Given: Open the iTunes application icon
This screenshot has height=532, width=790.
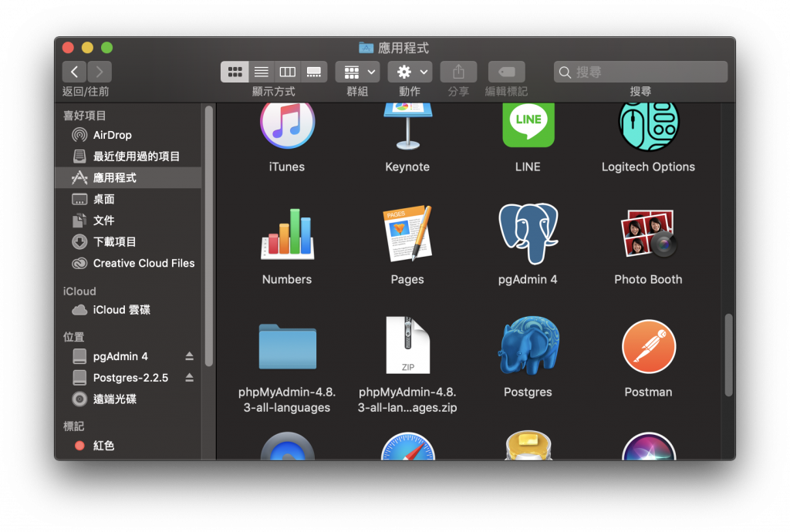Looking at the screenshot, I should (287, 126).
